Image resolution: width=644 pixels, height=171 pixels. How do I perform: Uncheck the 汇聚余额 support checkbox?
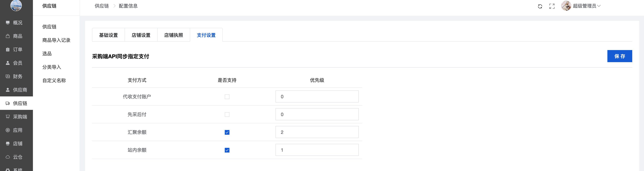point(227,132)
